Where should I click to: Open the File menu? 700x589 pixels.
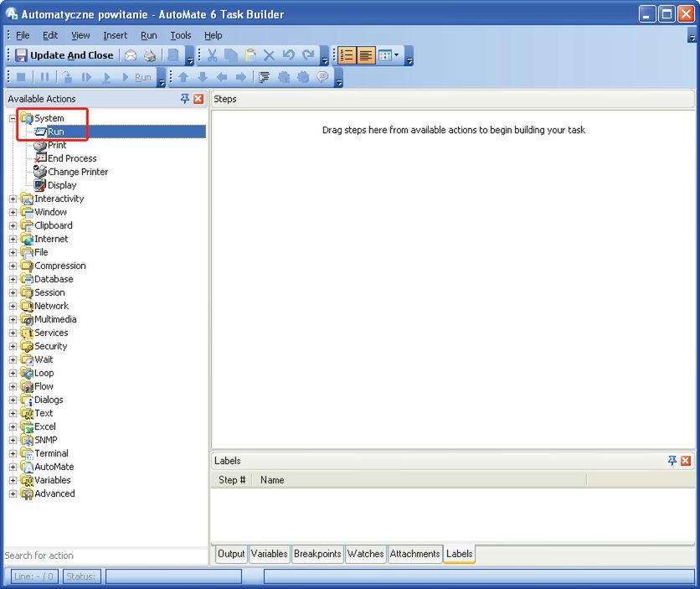[23, 35]
